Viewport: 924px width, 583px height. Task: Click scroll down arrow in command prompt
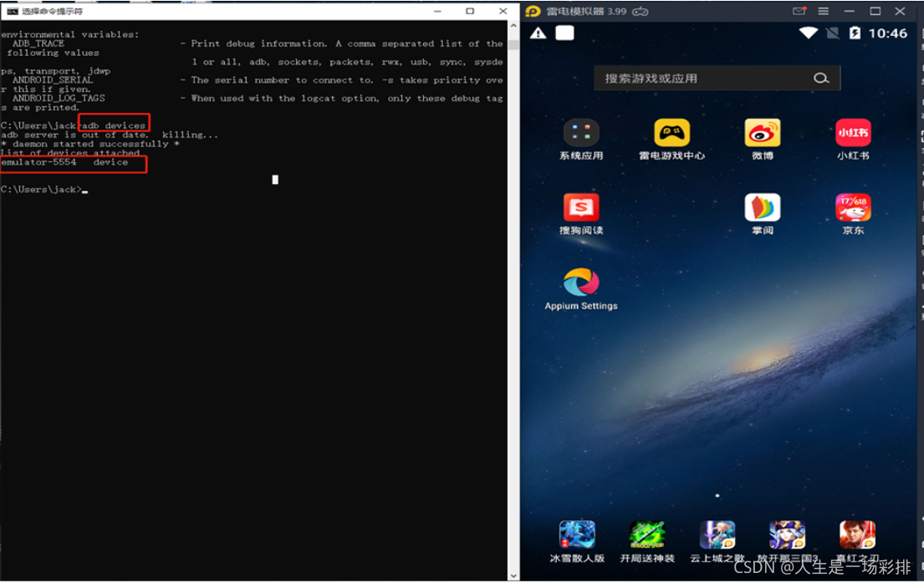[513, 576]
